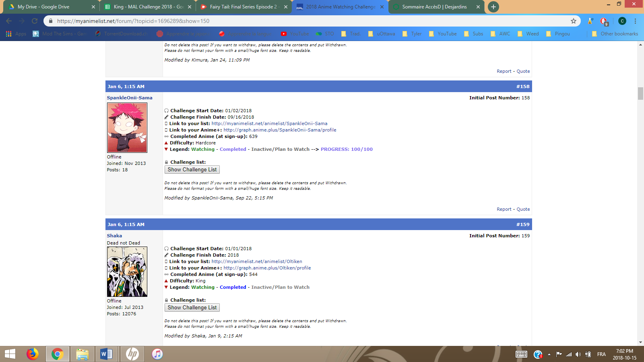Reload the page with the refresh icon

pos(35,21)
